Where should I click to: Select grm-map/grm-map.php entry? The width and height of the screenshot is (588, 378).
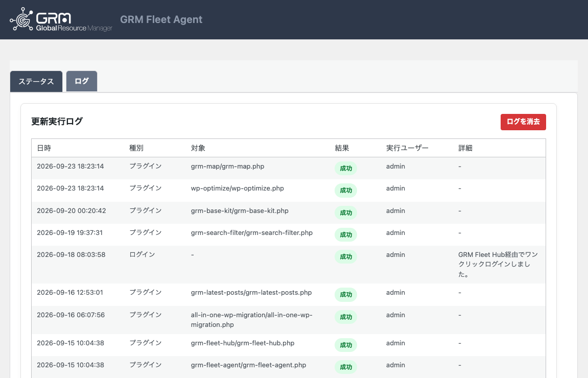click(x=228, y=166)
